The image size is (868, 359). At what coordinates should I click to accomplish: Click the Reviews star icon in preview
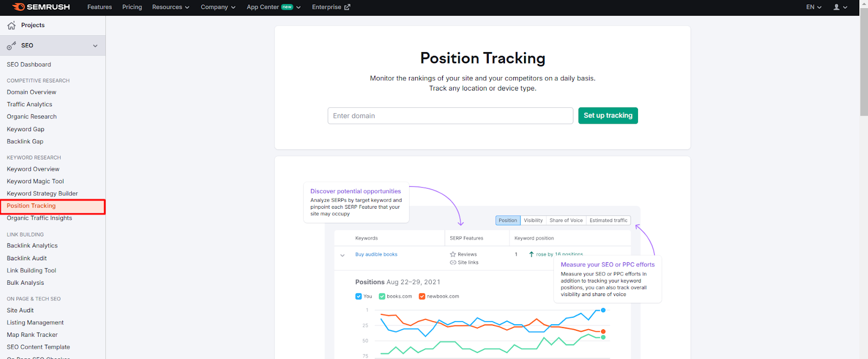[x=453, y=254]
